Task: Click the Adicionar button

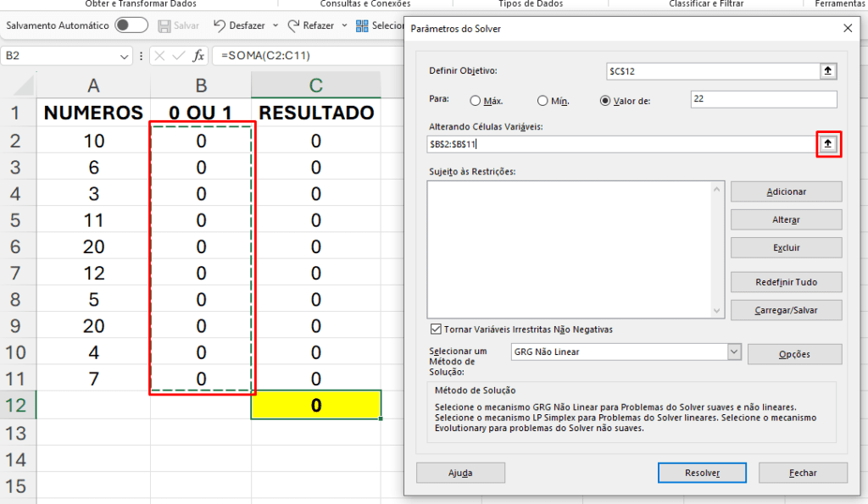Action: [786, 192]
